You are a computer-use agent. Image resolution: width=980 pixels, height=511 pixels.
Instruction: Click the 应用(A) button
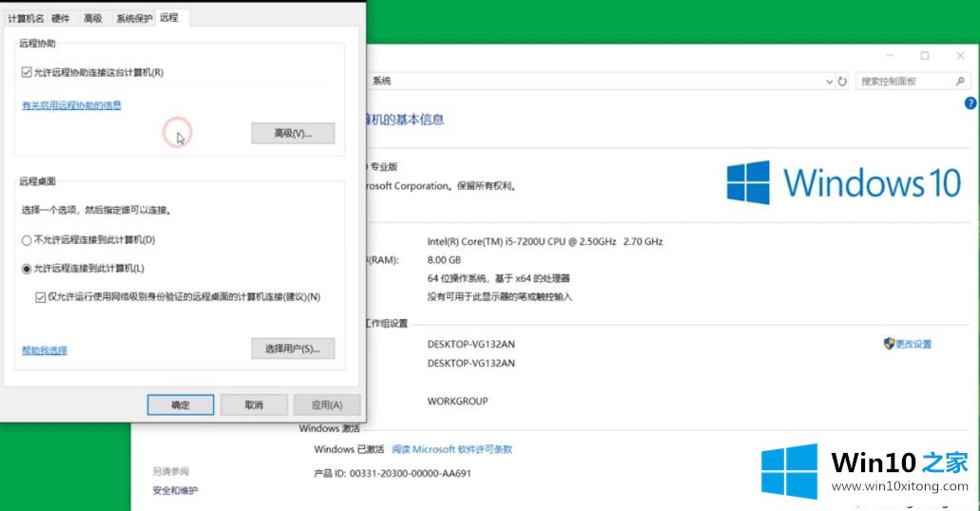(327, 405)
